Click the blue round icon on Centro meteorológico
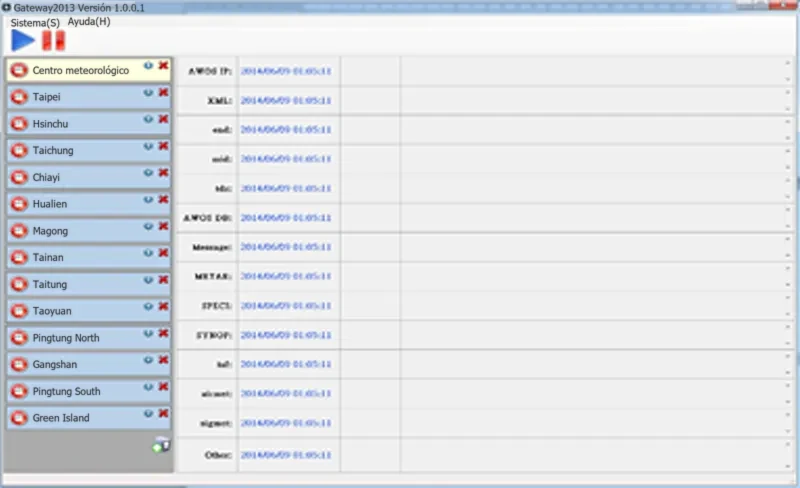 (148, 65)
